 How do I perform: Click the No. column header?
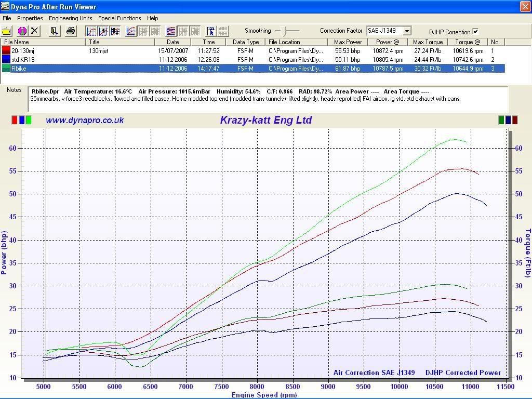click(x=496, y=42)
